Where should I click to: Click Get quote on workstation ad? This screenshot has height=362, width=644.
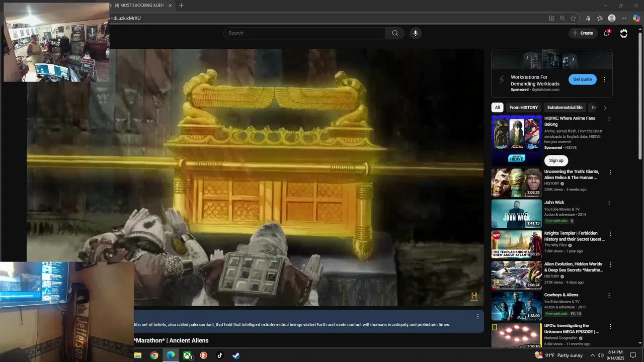pos(583,79)
